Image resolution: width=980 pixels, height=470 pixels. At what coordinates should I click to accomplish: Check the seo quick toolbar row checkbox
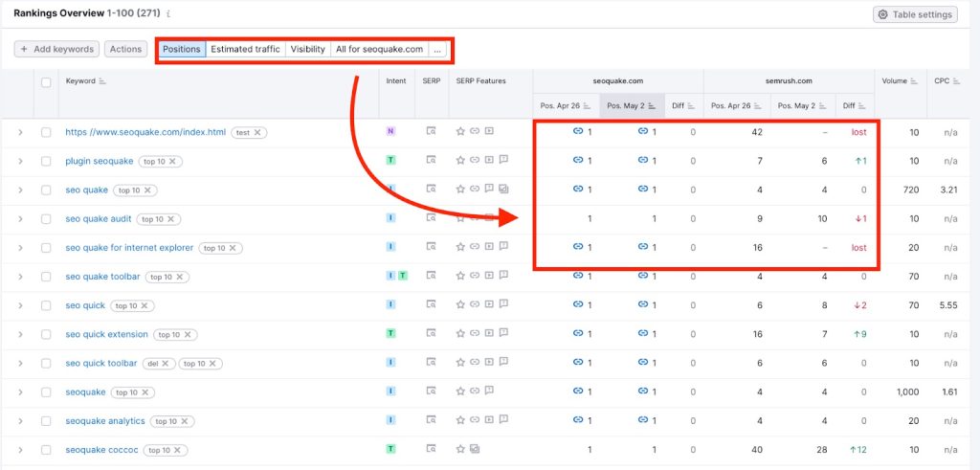46,363
